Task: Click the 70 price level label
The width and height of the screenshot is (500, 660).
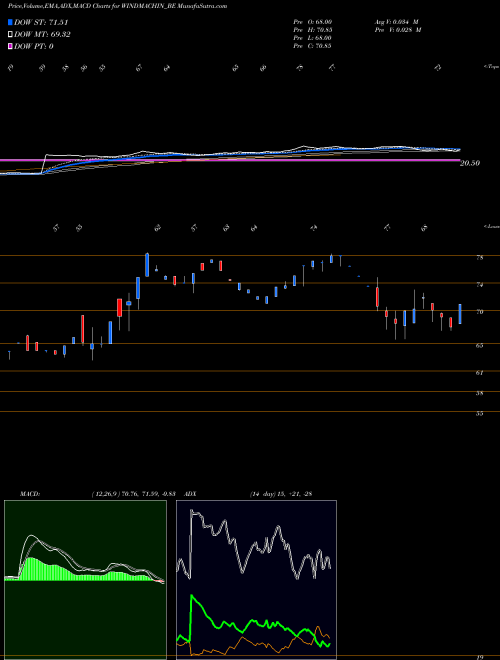Action: (x=479, y=312)
